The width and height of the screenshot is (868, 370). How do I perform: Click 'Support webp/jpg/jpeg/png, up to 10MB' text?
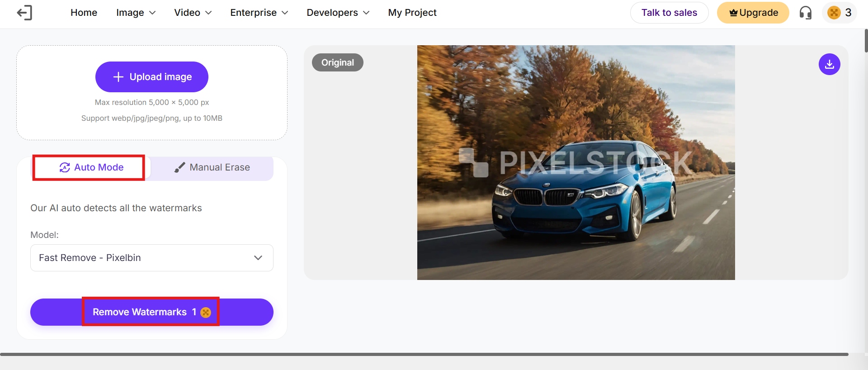pyautogui.click(x=152, y=118)
